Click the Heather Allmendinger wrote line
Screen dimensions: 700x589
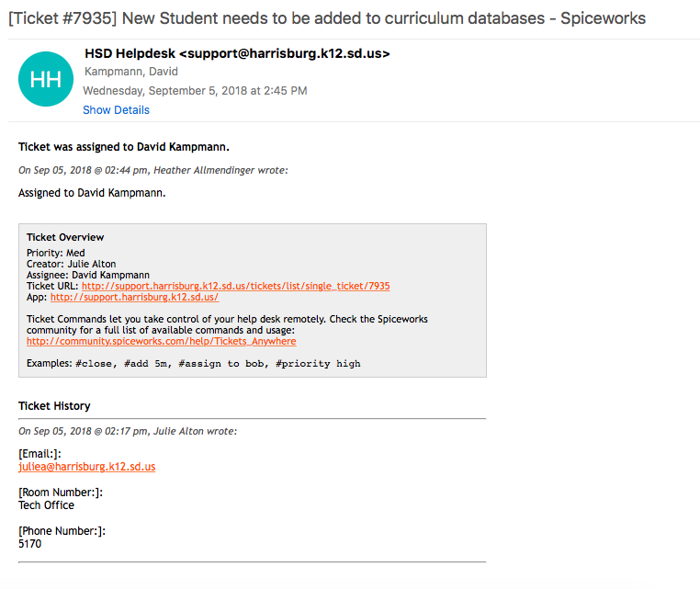[152, 170]
